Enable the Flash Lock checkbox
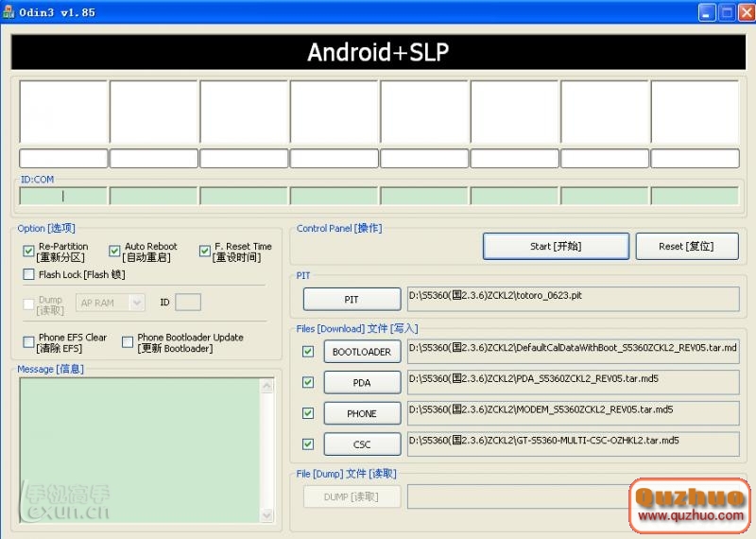The height and width of the screenshot is (539, 756). tap(29, 275)
